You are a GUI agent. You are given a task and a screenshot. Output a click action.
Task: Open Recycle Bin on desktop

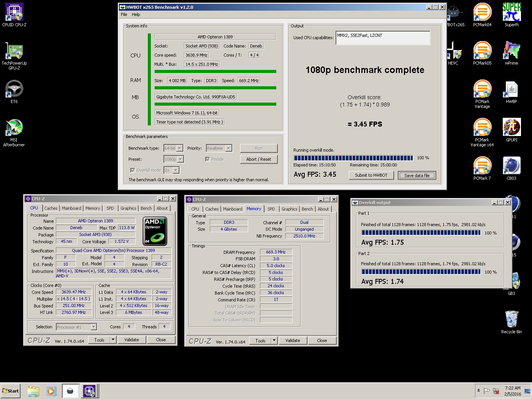click(511, 322)
